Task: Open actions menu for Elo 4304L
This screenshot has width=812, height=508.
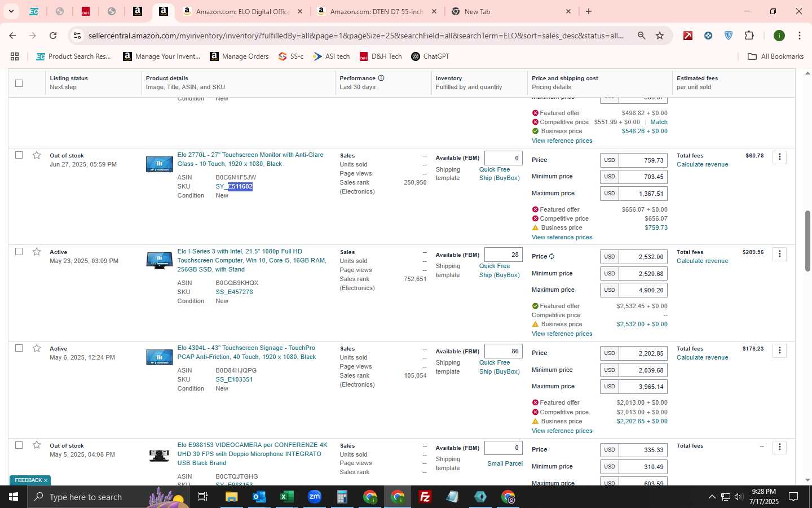Action: [x=779, y=350]
